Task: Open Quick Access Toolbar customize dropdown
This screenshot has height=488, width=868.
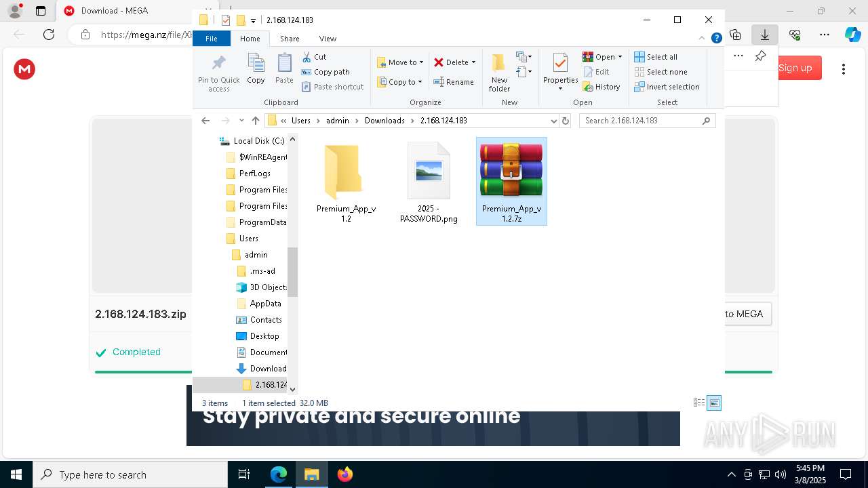Action: (253, 20)
